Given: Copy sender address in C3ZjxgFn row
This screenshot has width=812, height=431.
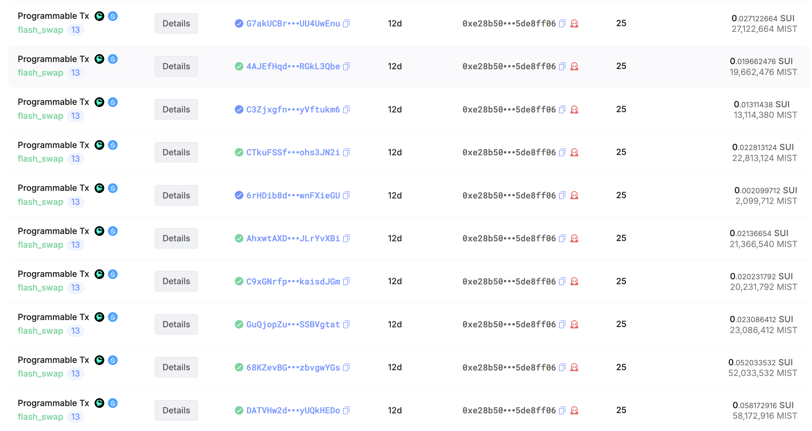Looking at the screenshot, I should click(x=562, y=109).
